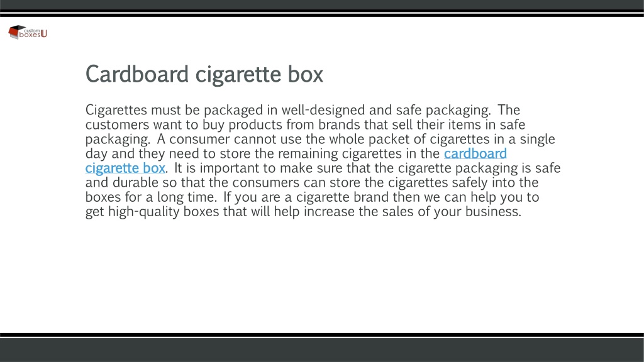
Task: Click the line beginning 'customers want to buy'
Action: pos(305,124)
